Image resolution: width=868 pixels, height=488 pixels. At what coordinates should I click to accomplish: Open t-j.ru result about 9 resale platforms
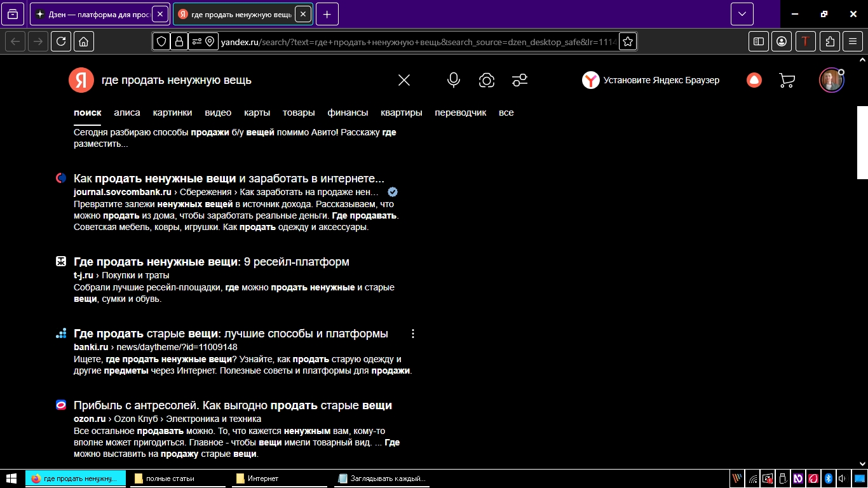211,262
